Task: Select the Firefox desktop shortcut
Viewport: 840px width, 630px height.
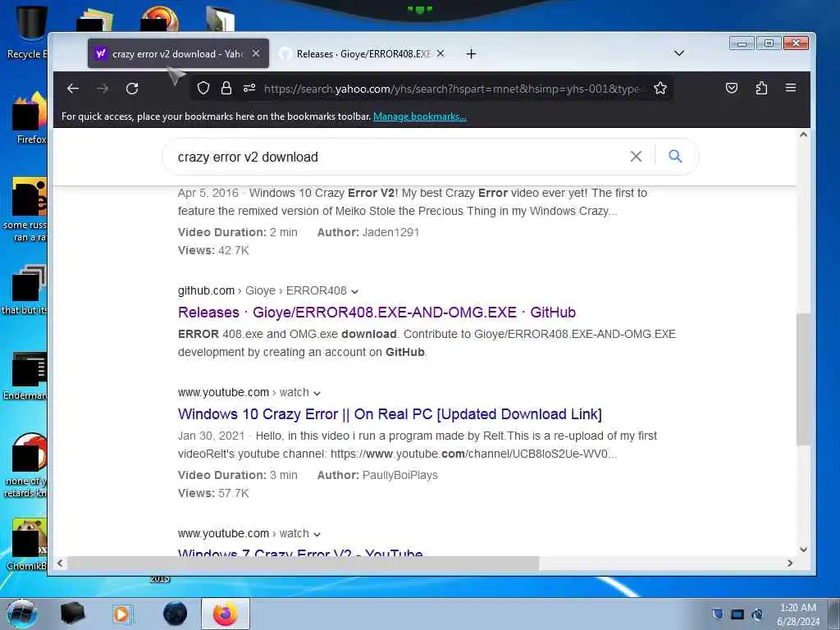Action: pos(30,119)
